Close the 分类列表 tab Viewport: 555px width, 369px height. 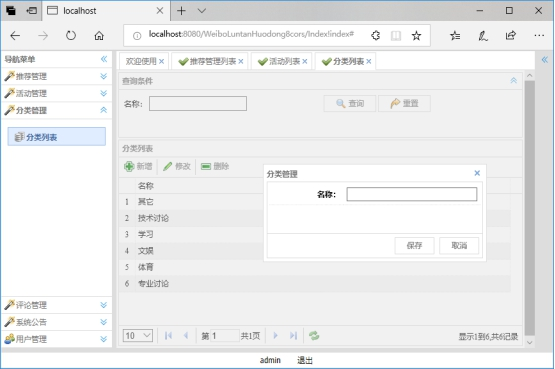click(369, 61)
